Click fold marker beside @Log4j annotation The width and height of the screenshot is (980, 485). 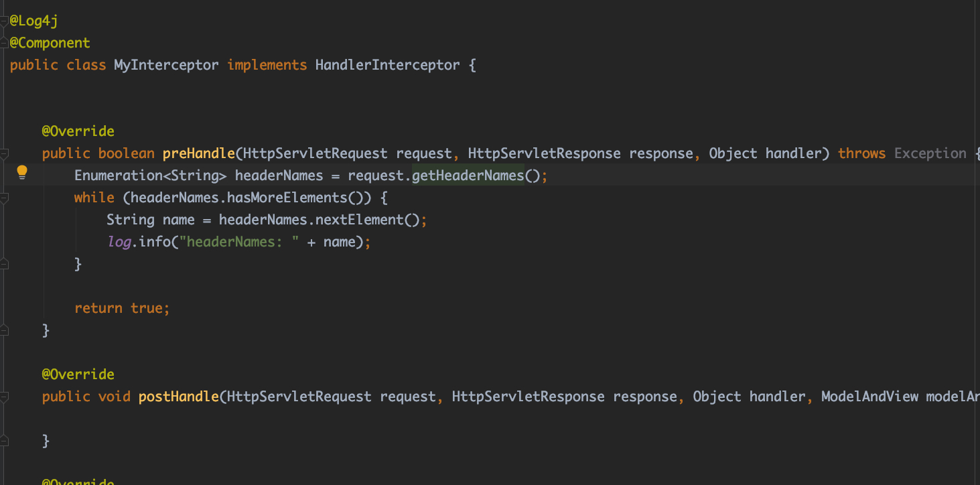coord(4,21)
